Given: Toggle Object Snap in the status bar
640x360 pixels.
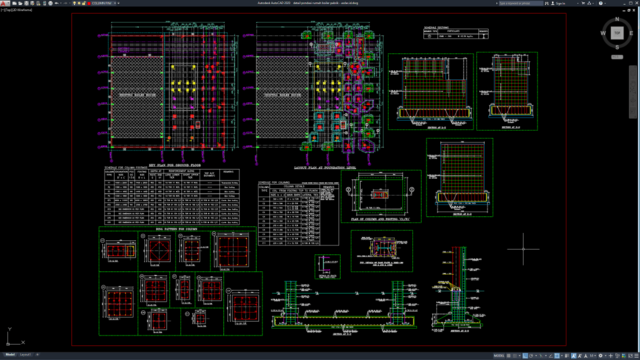Looking at the screenshot, I should tap(557, 356).
